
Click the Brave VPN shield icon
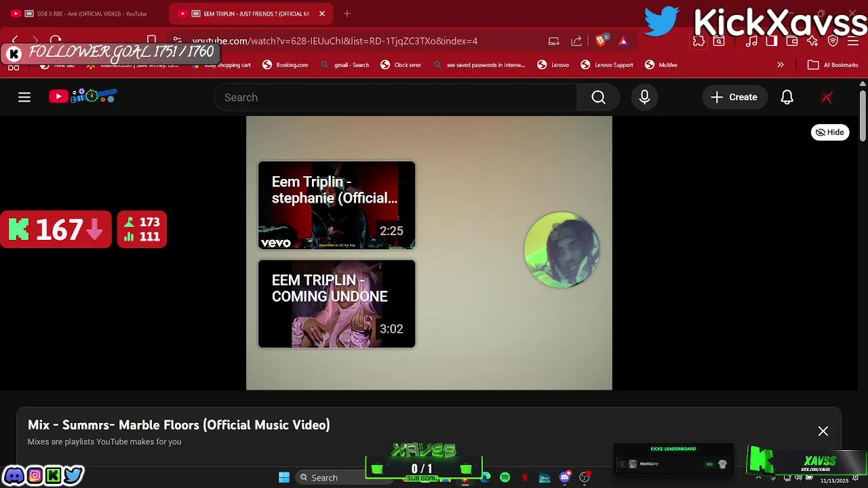833,41
